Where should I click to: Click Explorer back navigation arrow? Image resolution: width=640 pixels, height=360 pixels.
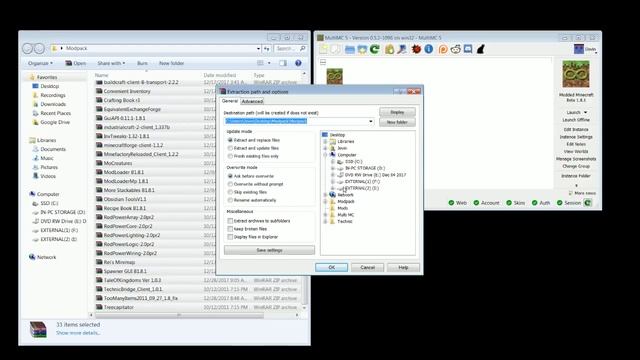coord(27,49)
